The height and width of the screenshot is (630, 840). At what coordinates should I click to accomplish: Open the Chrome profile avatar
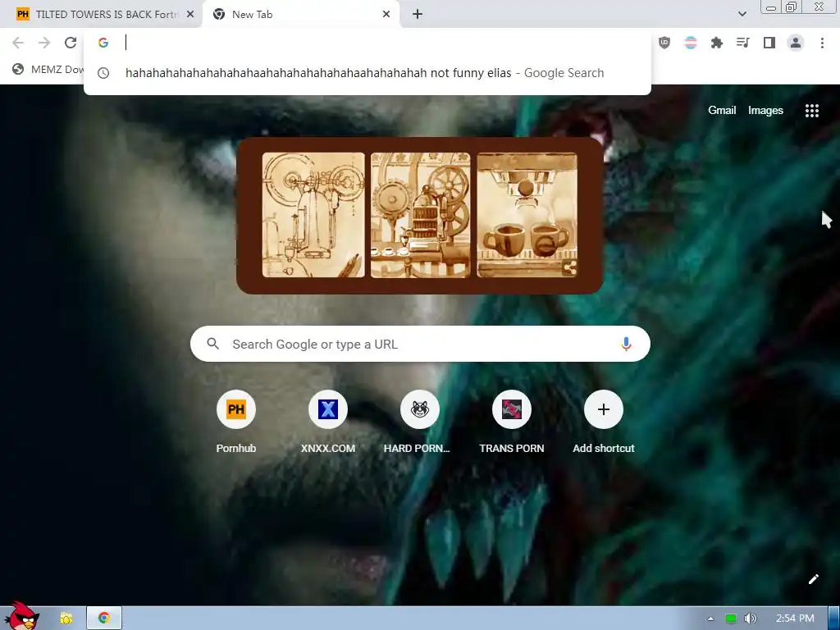[x=796, y=43]
